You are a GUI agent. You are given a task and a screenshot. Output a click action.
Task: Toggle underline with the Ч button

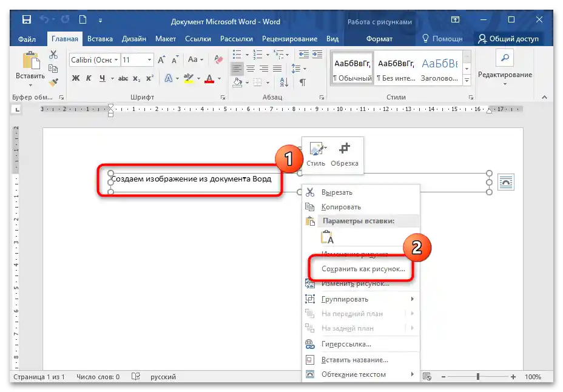(x=103, y=78)
